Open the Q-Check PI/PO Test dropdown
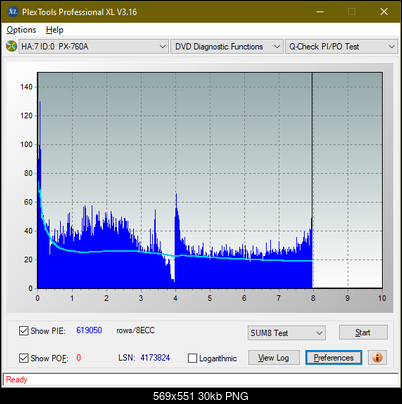The height and width of the screenshot is (404, 402). coord(341,47)
